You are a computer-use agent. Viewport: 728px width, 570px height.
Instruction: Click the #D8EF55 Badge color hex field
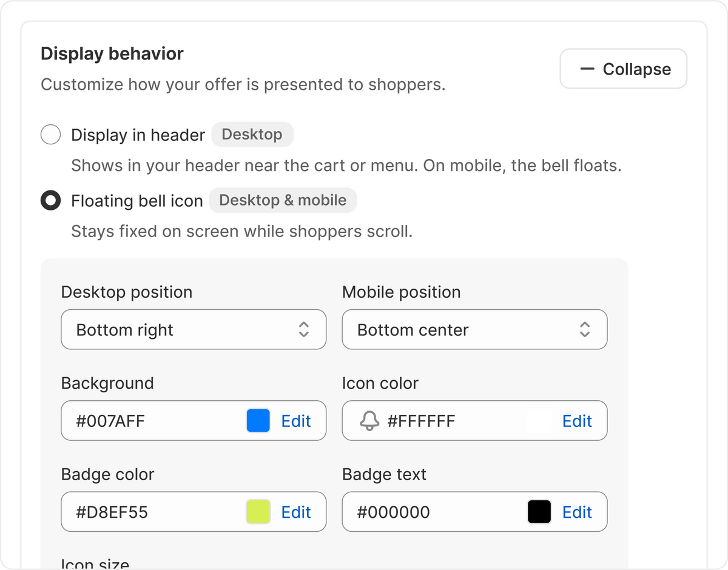(194, 512)
